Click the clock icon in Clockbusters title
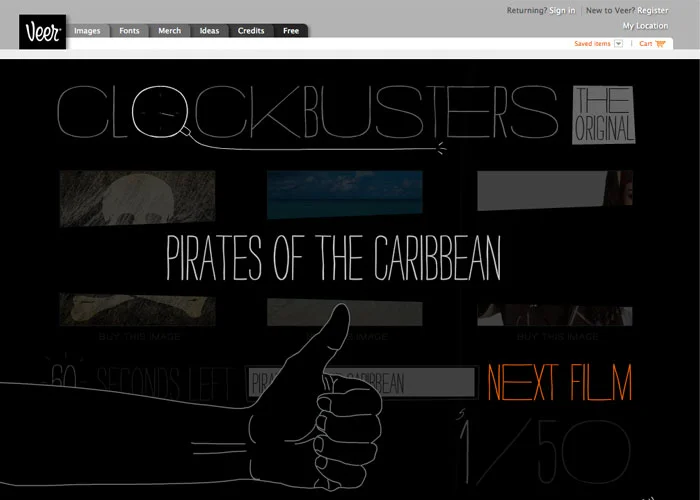The height and width of the screenshot is (500, 700). click(x=160, y=112)
